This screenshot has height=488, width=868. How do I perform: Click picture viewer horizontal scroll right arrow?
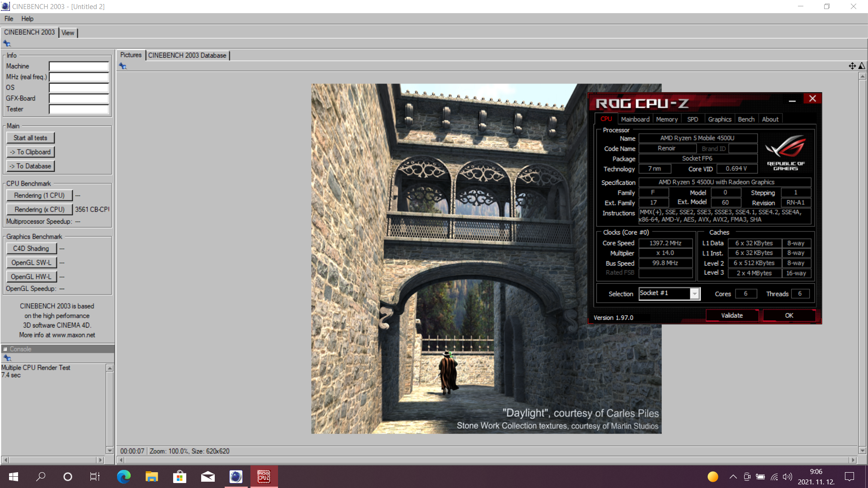[853, 460]
